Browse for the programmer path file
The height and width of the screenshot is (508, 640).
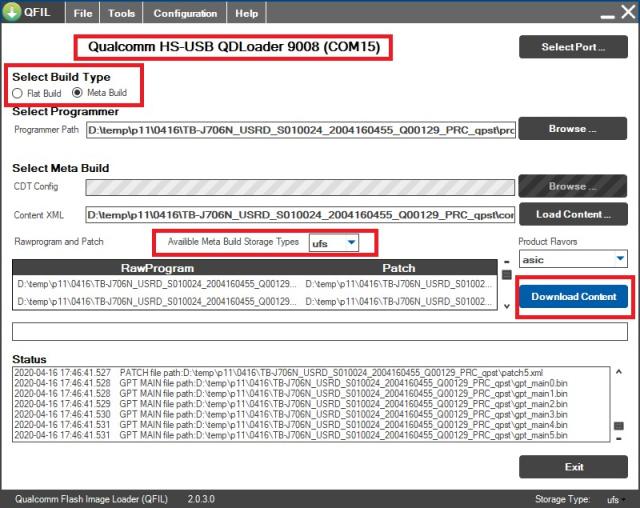pos(573,129)
